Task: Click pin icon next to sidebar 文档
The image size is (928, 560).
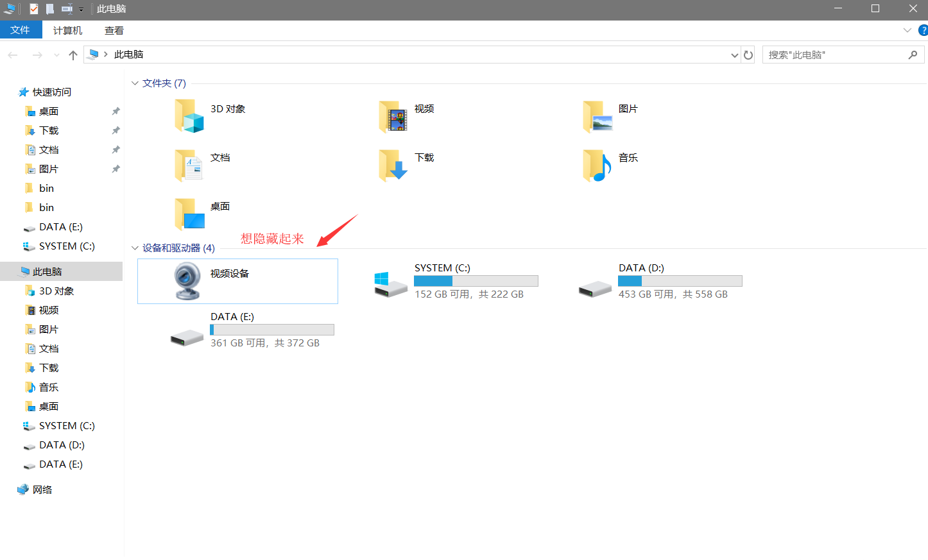Action: (116, 150)
